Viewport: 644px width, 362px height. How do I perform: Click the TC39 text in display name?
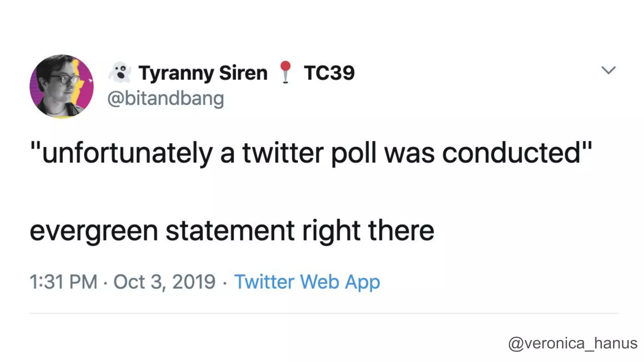[x=329, y=73]
